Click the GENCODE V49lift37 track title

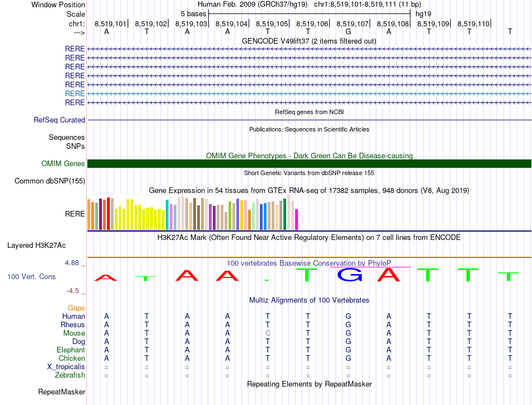(309, 41)
